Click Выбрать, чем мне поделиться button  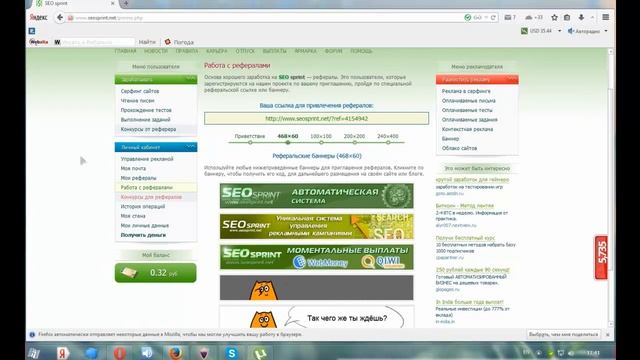coord(563,334)
